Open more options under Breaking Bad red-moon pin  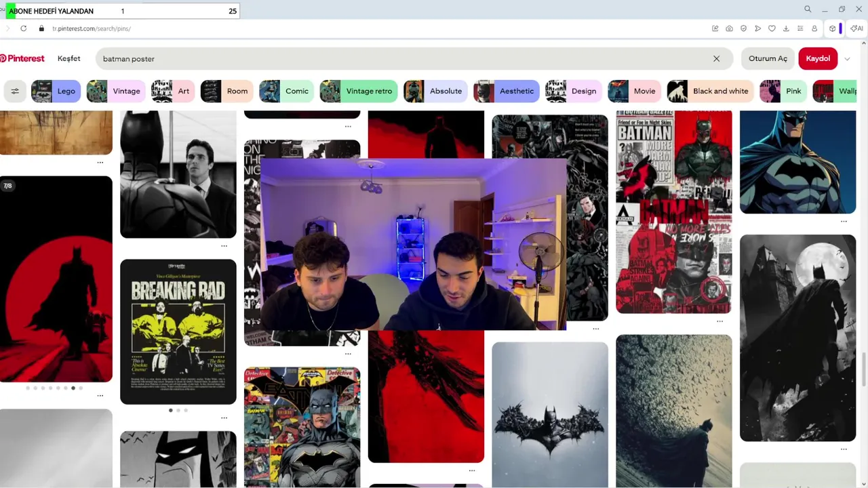[100, 395]
